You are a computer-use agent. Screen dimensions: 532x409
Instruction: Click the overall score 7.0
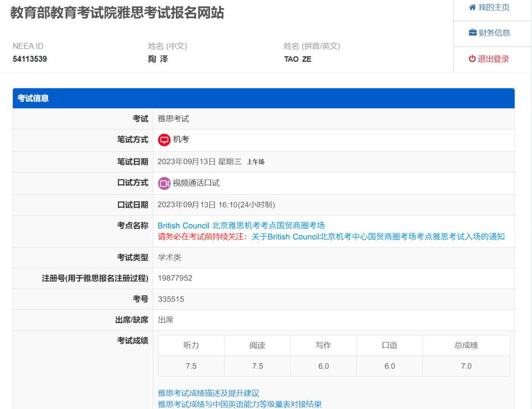click(x=466, y=366)
